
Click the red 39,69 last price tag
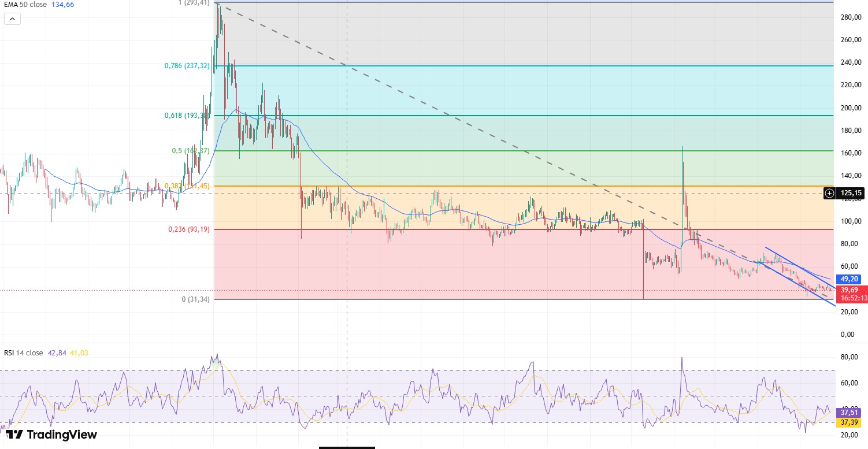pyautogui.click(x=851, y=290)
